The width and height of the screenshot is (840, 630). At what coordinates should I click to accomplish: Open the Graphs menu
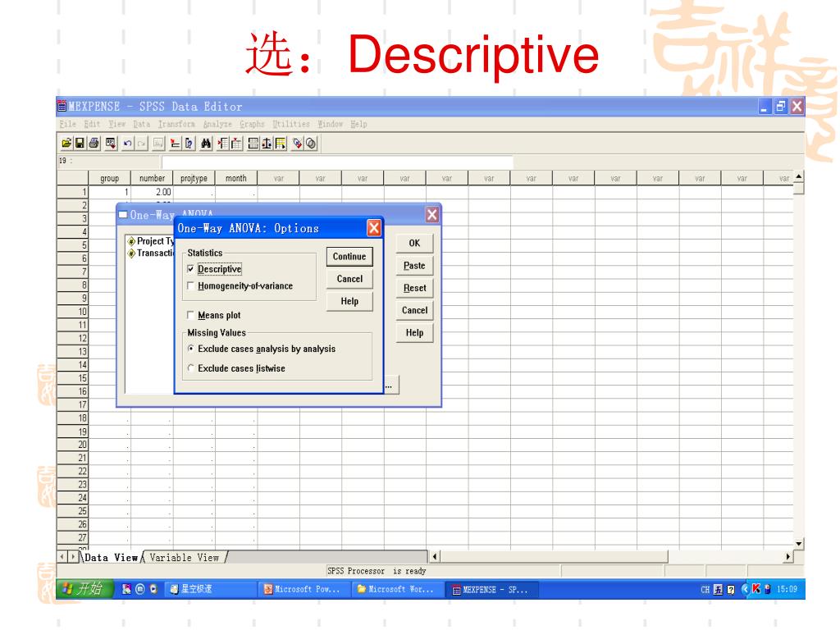(252, 125)
